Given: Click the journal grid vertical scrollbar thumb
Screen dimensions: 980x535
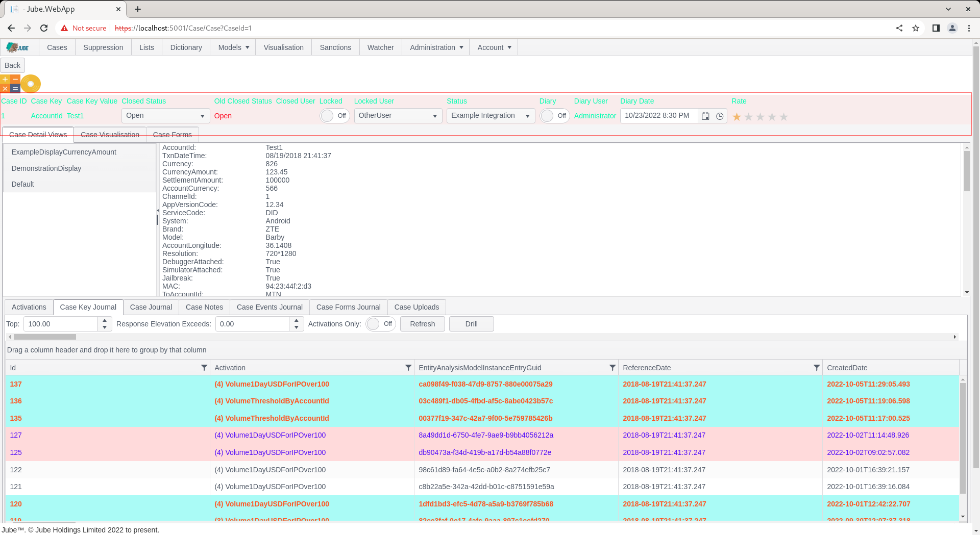Looking at the screenshot, I should [x=963, y=438].
